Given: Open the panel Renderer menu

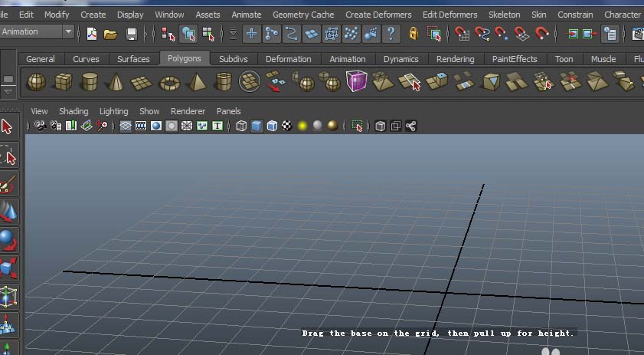Looking at the screenshot, I should pyautogui.click(x=188, y=111).
